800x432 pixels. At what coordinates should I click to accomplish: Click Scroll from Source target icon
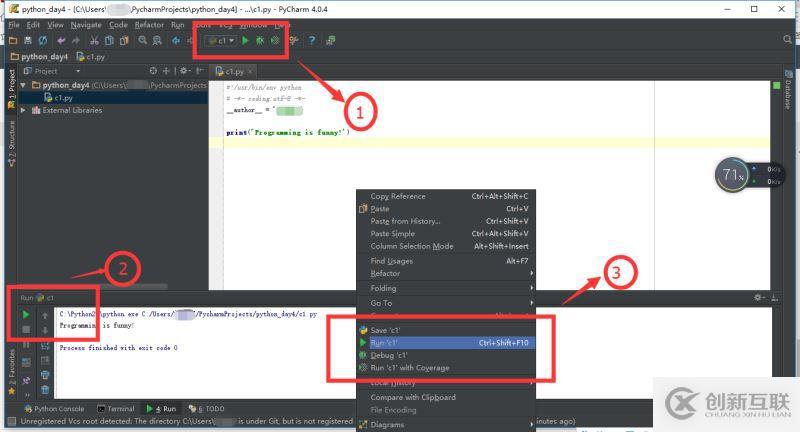(153, 71)
